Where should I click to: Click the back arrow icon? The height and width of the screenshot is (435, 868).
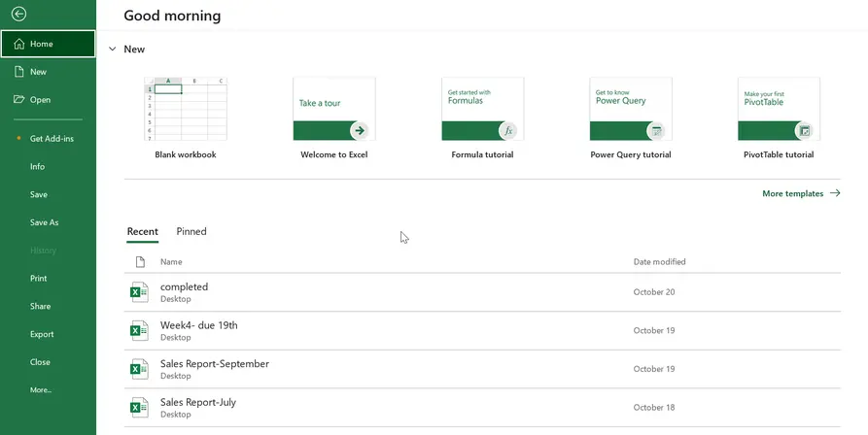(18, 14)
